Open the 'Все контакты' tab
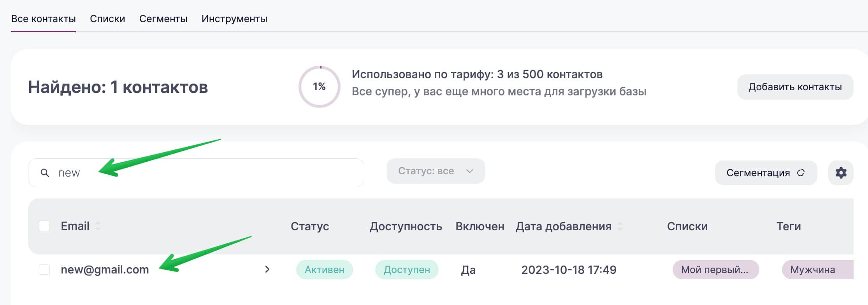This screenshot has width=868, height=305. pyautogui.click(x=43, y=19)
